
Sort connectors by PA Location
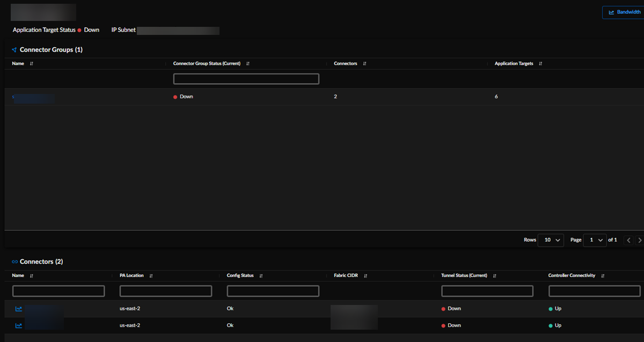pos(151,276)
